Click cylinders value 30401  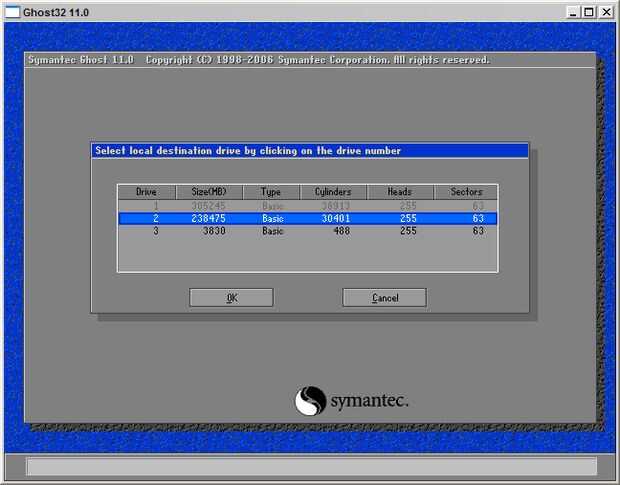coord(336,218)
